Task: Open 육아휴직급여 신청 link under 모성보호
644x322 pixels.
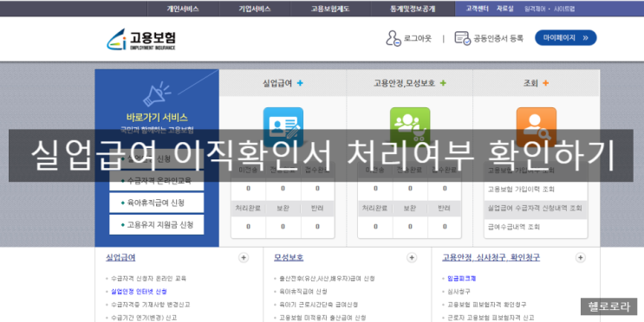Action: pyautogui.click(x=303, y=292)
